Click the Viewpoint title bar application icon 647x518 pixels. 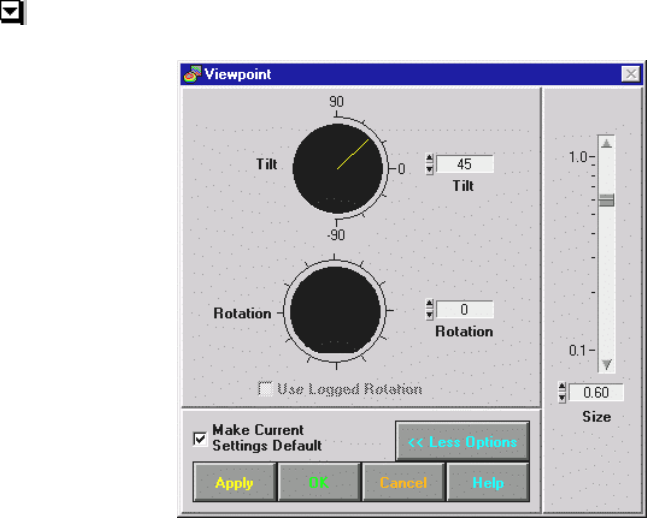click(x=192, y=74)
